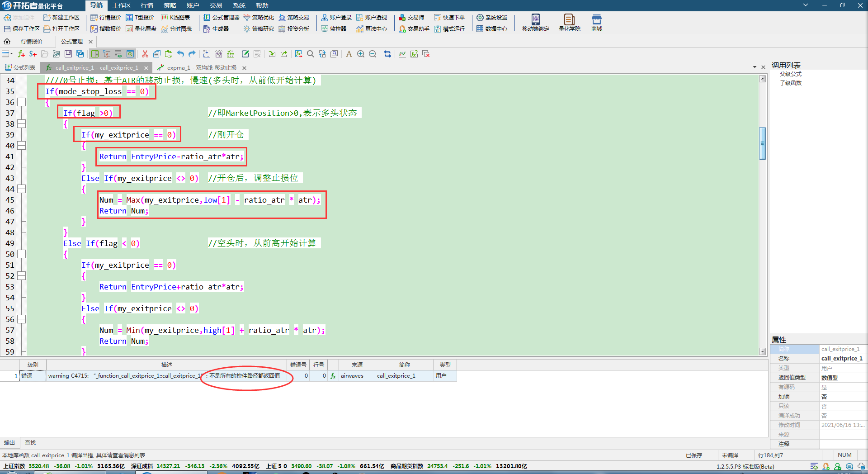Click the zoom-in magnifier with plus
The width and height of the screenshot is (868, 474).
pos(361,54)
